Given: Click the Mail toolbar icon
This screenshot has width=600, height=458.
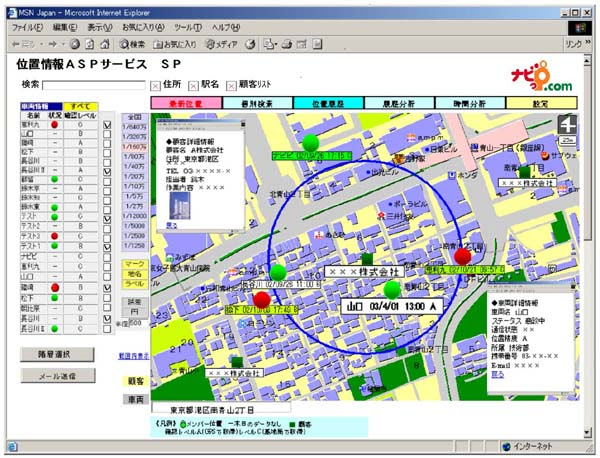Looking at the screenshot, I should (269, 44).
